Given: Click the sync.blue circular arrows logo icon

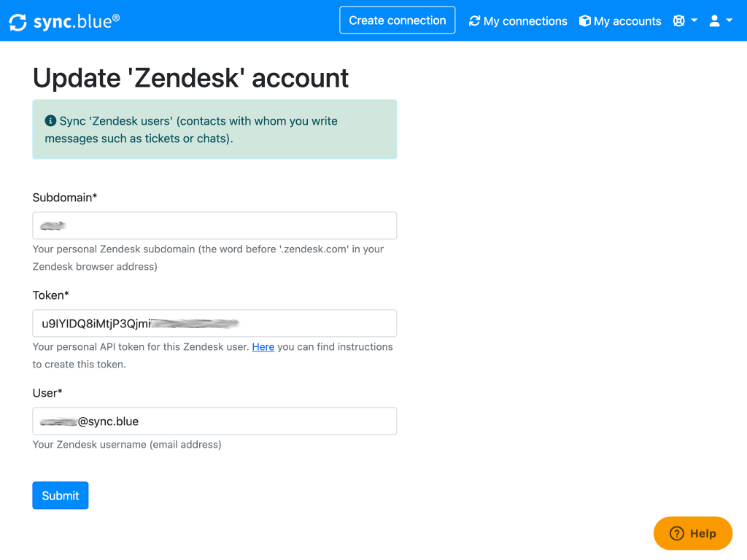Looking at the screenshot, I should click(x=18, y=22).
